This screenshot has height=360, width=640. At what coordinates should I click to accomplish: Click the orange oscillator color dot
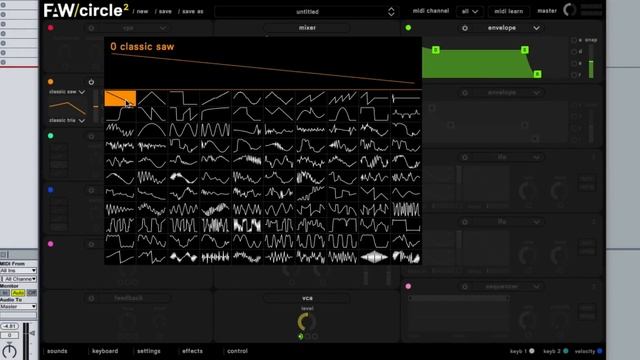click(51, 82)
